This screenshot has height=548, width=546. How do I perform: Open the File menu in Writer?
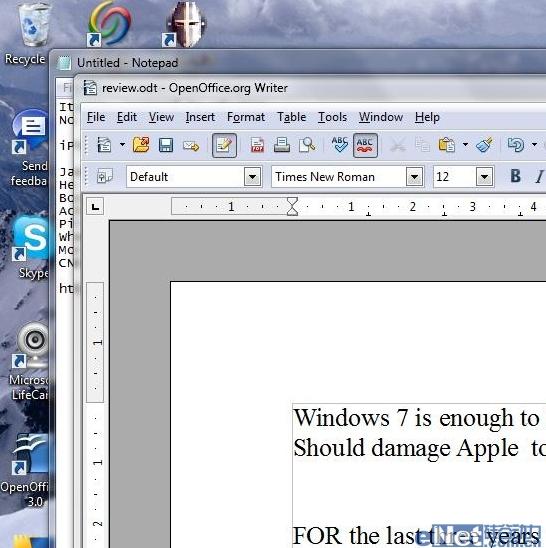point(96,117)
